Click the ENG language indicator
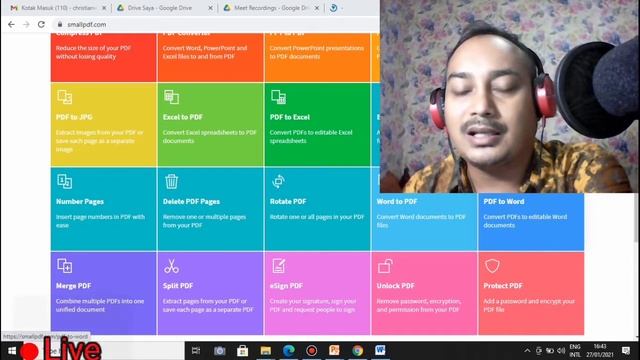 [x=575, y=351]
